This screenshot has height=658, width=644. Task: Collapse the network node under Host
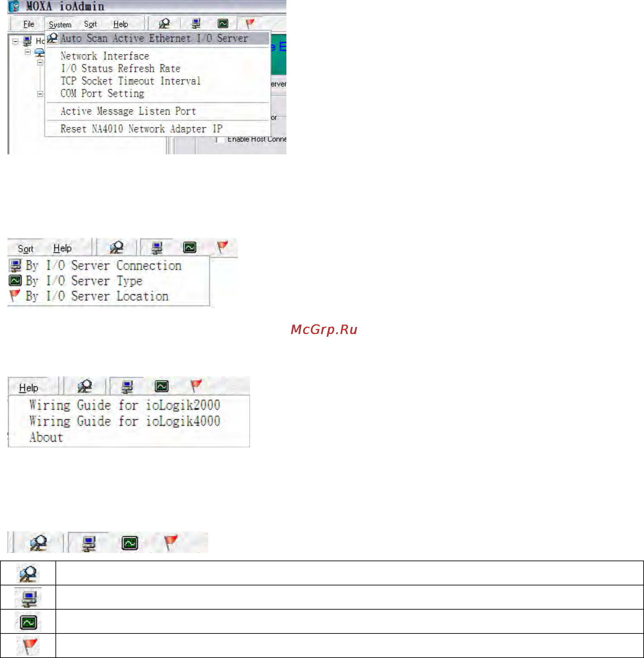tap(28, 52)
